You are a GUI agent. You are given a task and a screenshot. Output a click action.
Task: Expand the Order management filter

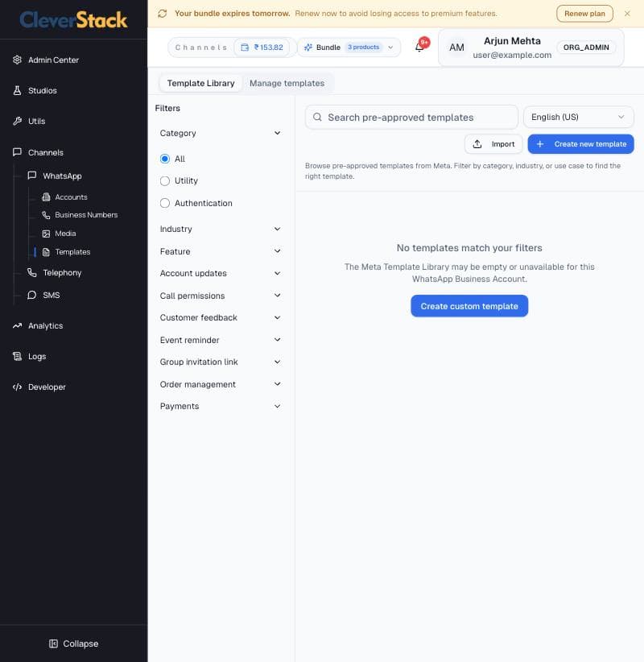pyautogui.click(x=220, y=384)
